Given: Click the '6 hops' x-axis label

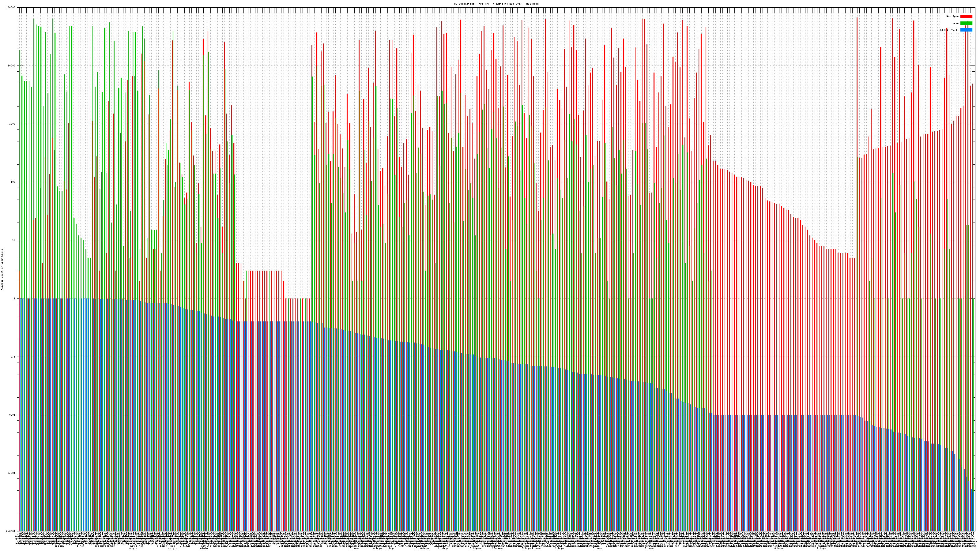Looking at the screenshot, I should click(x=354, y=548).
